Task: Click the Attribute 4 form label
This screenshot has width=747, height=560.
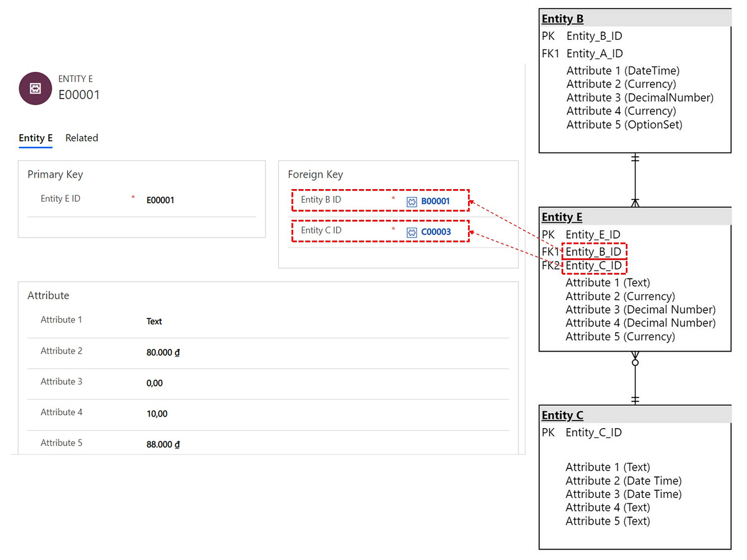Action: 61,412
